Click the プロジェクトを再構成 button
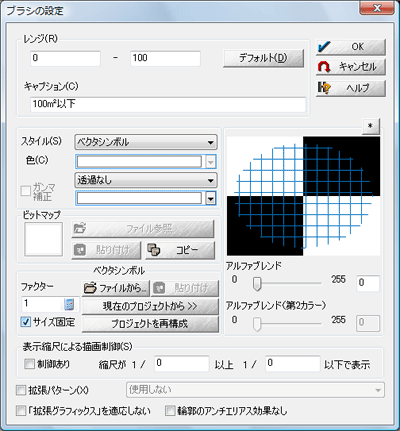The height and width of the screenshot is (431, 400). click(x=150, y=324)
